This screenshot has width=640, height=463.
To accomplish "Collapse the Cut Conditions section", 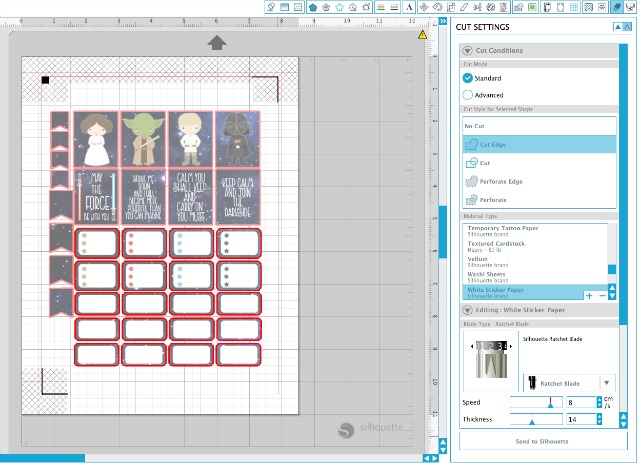I will (467, 51).
